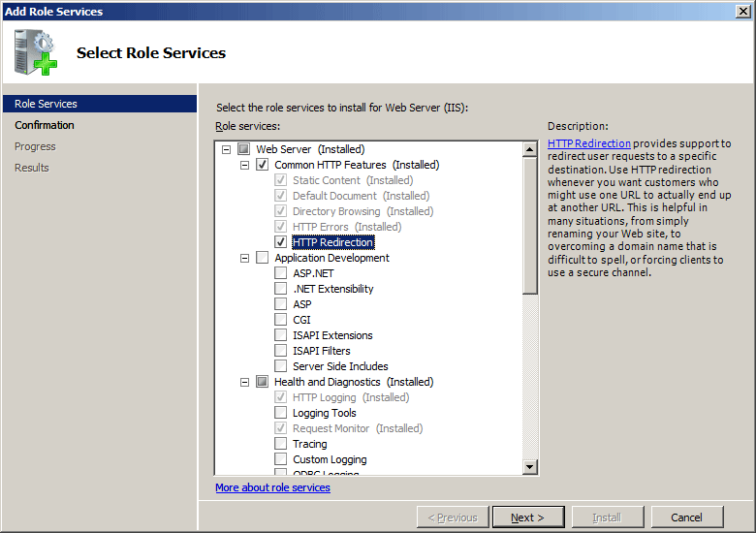Screen dimensions: 756x533
Task: Collapse the Health and Diagnostics node
Action: [x=245, y=382]
